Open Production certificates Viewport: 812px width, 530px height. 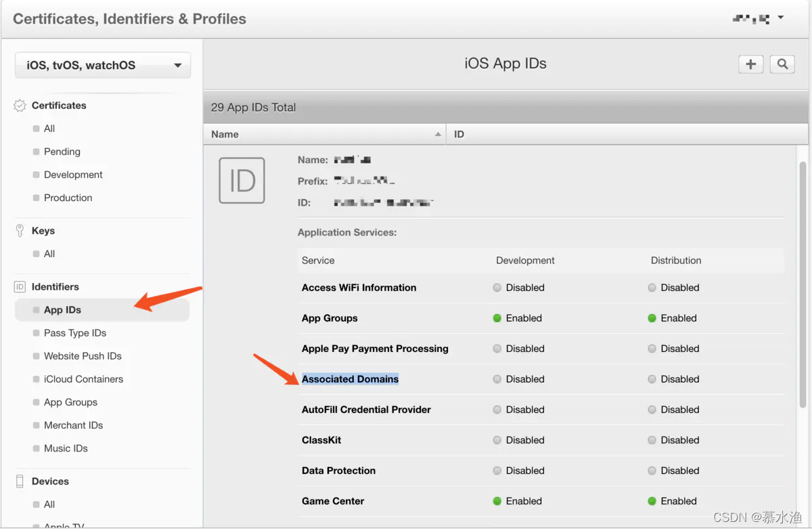[x=68, y=198]
